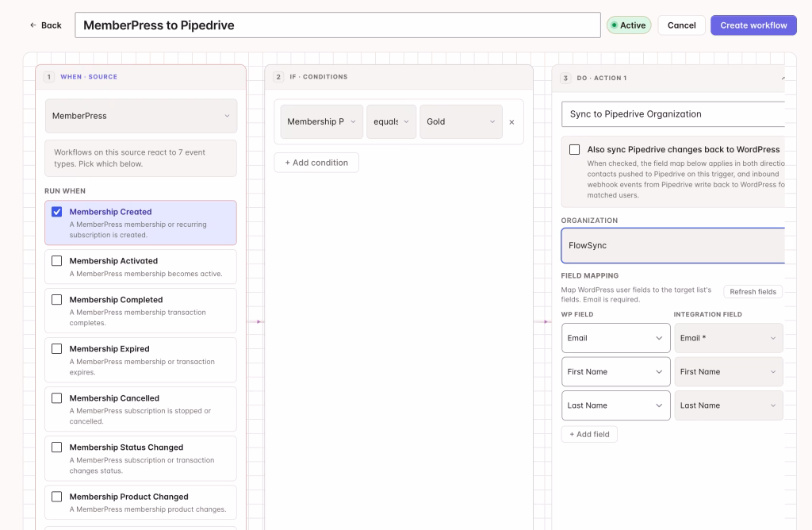Open the Membership P condition field dropdown
Screen dimensions: 812x530
click(322, 121)
